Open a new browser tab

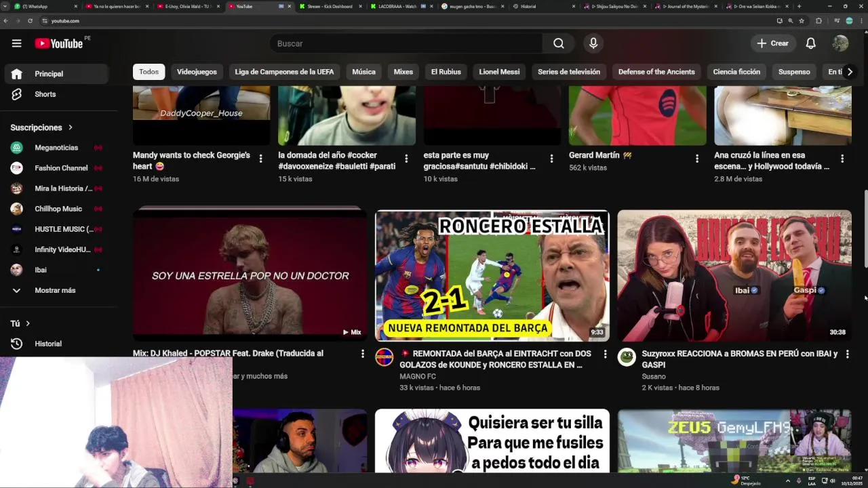(799, 6)
